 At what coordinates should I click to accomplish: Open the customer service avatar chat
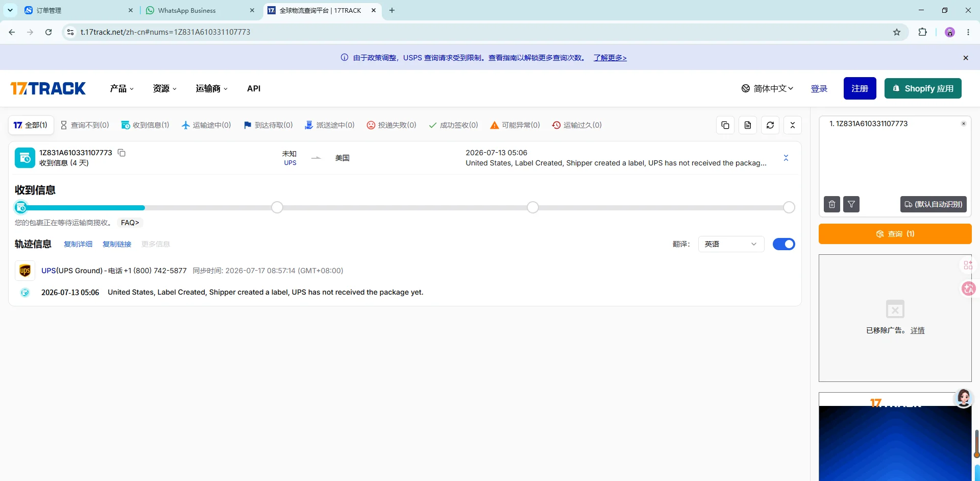pos(964,398)
